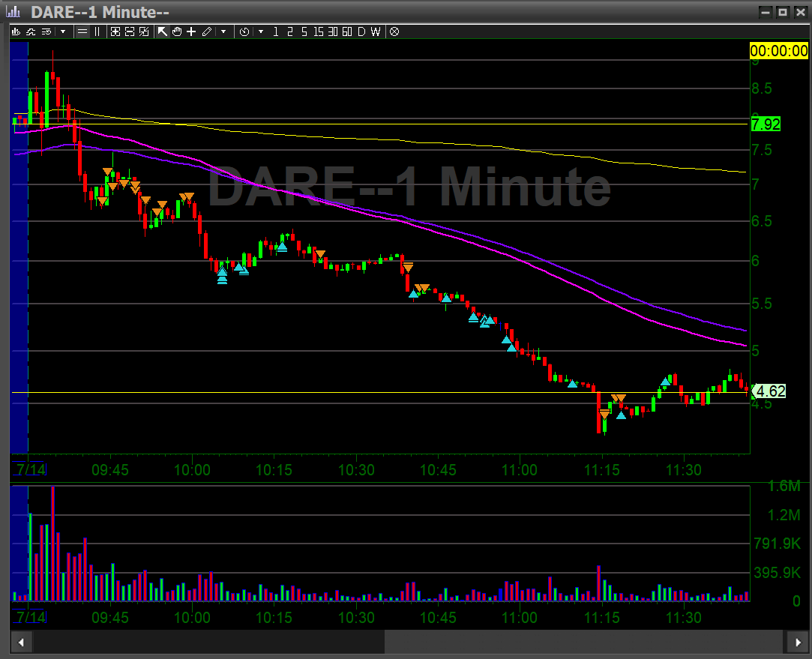812x659 pixels.
Task: Click the chart window title icon
Action: [13, 11]
